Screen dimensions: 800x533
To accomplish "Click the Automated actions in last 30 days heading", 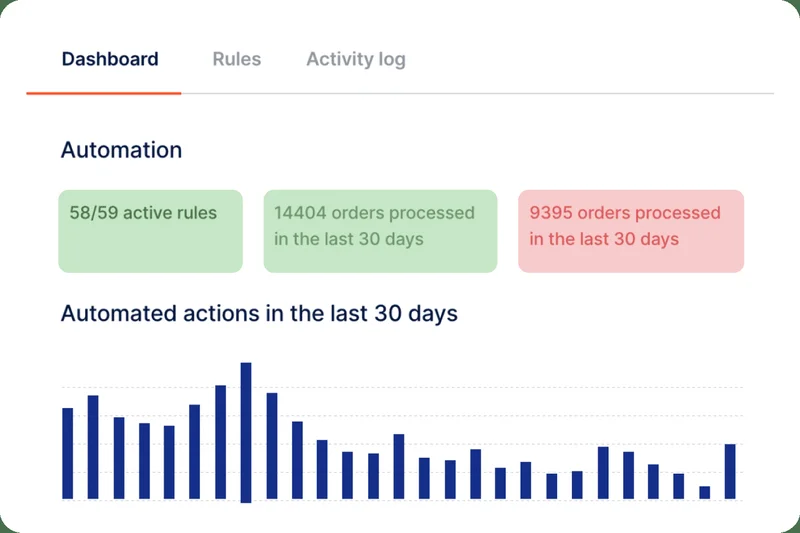I will coord(259,313).
